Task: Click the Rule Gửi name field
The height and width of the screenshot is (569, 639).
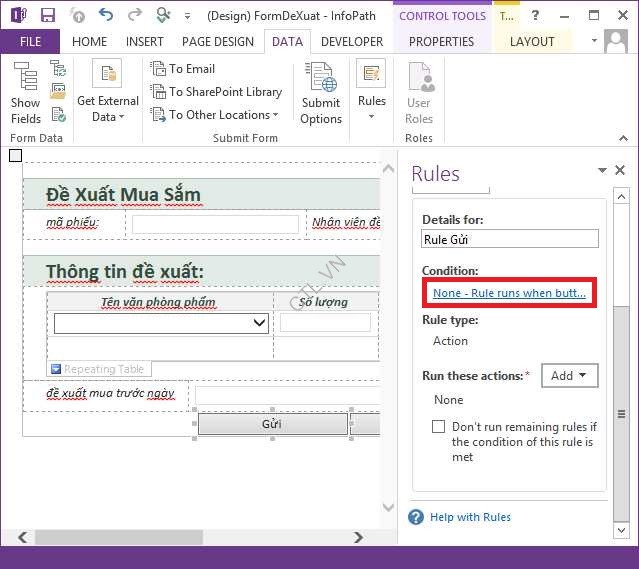Action: [x=510, y=239]
